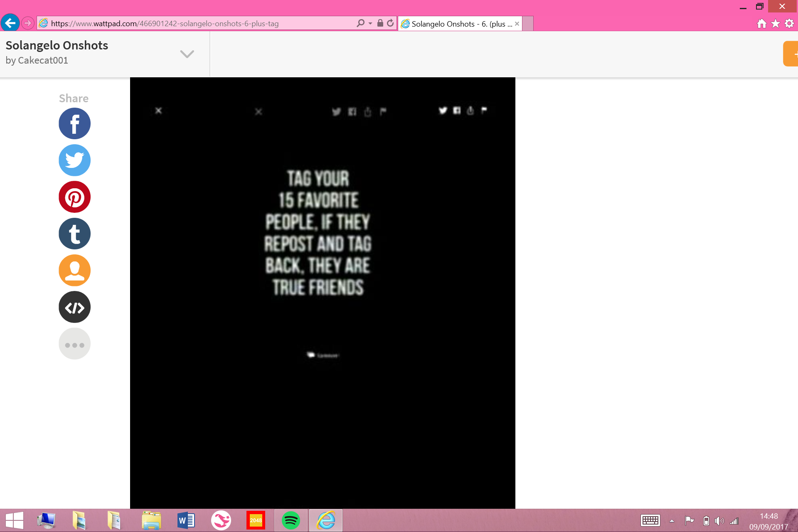Screen dimensions: 798x532
Task: Expand the Solangelo Onshots table of contents
Action: [187, 54]
